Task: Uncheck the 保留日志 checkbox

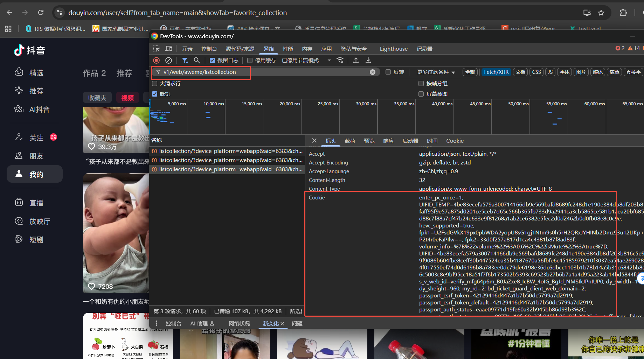Action: point(212,61)
